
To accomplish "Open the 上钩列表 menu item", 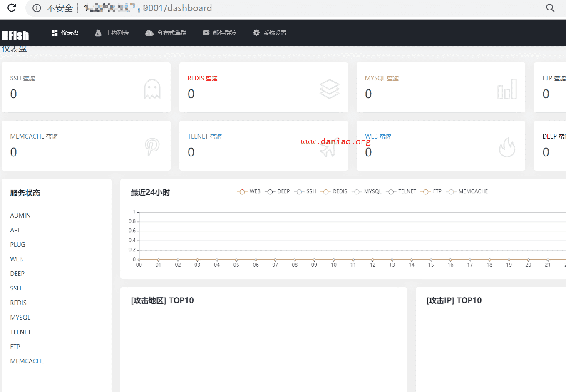I will tap(112, 33).
